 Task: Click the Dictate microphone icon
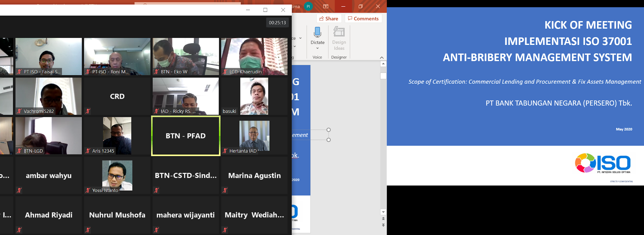pyautogui.click(x=317, y=32)
